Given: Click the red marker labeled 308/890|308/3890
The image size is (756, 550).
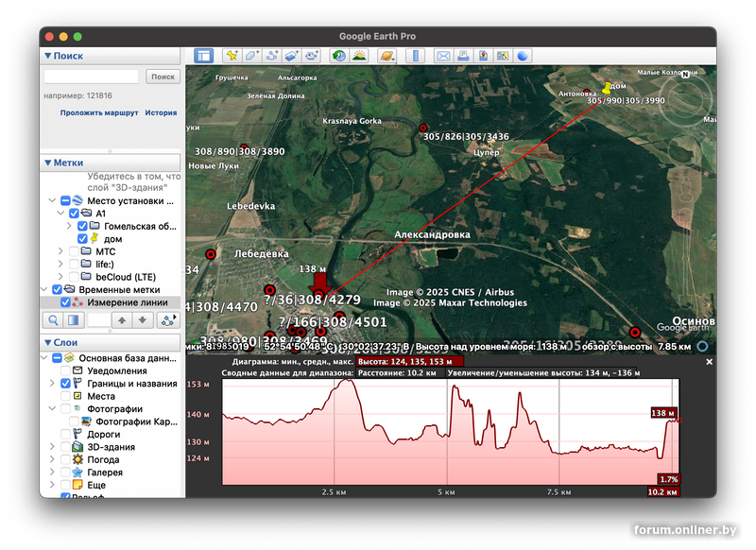Looking at the screenshot, I should click(244, 147).
